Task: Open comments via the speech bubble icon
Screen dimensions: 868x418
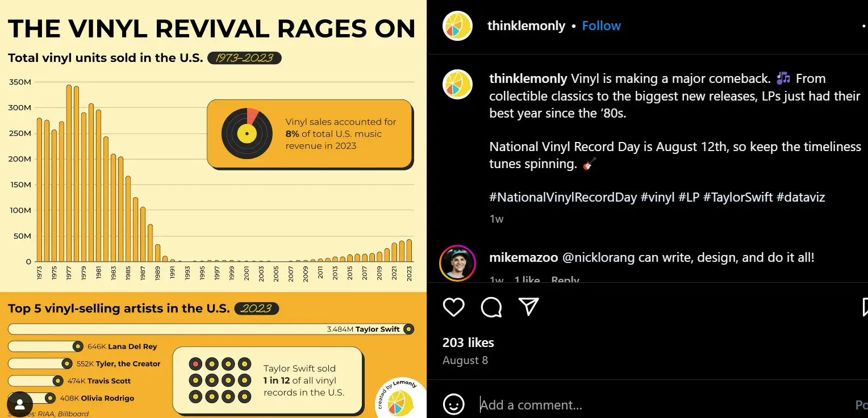Action: click(491, 307)
